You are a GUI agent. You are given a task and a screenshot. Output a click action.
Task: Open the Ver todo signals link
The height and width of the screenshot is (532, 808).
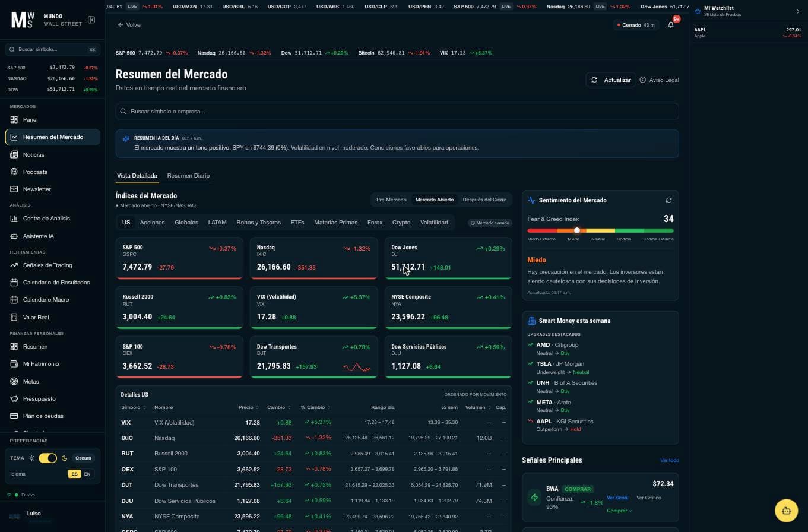pos(669,460)
